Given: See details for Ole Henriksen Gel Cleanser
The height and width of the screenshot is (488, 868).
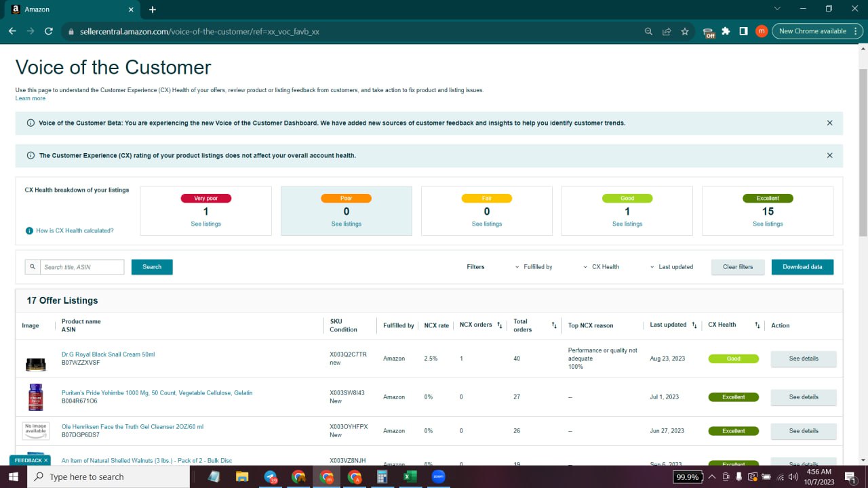Looking at the screenshot, I should click(804, 431).
